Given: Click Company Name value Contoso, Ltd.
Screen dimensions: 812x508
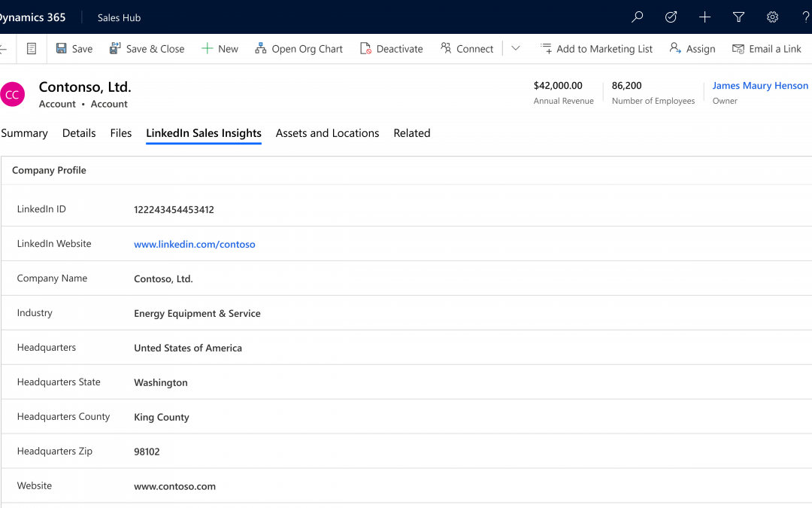Looking at the screenshot, I should click(x=163, y=279).
